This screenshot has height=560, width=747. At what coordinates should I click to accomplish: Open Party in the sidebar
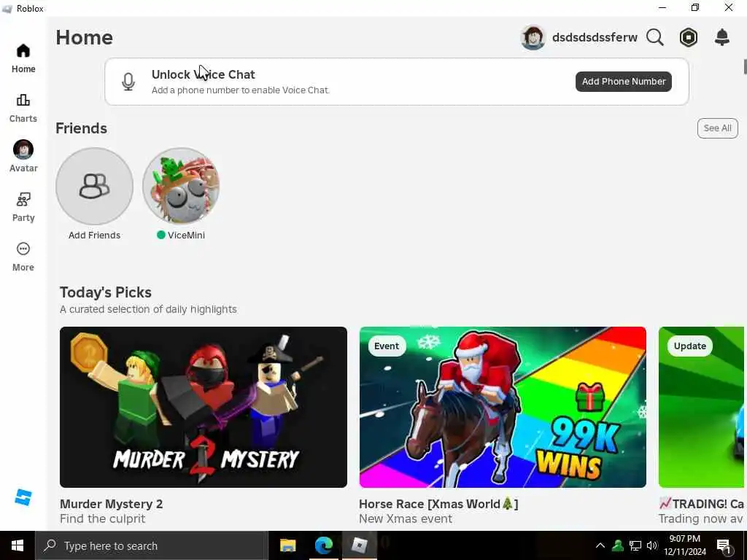23,207
